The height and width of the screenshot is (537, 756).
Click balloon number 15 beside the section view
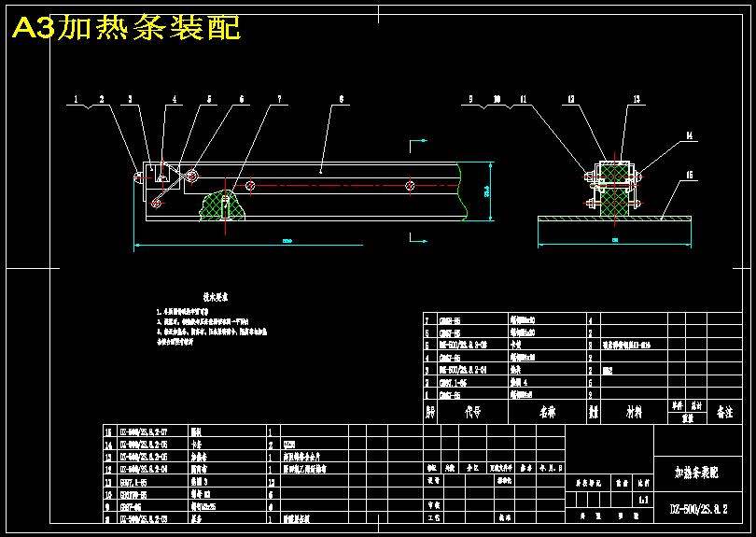[690, 176]
